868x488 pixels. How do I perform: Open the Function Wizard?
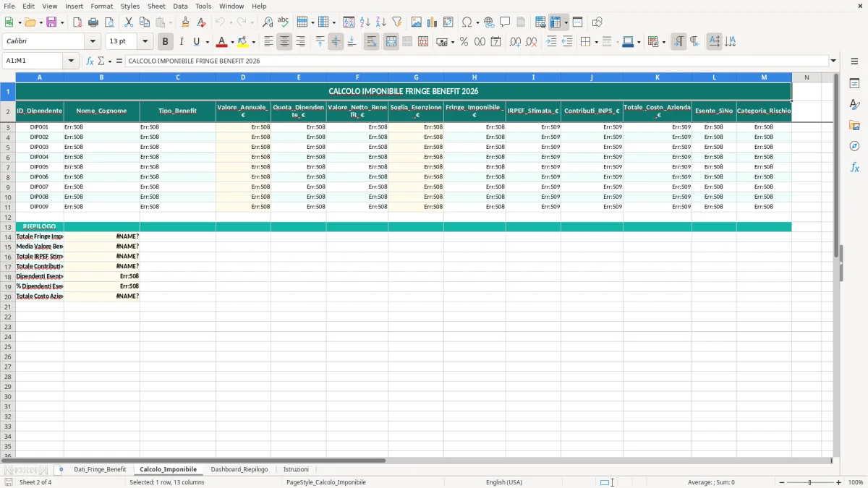pyautogui.click(x=90, y=61)
